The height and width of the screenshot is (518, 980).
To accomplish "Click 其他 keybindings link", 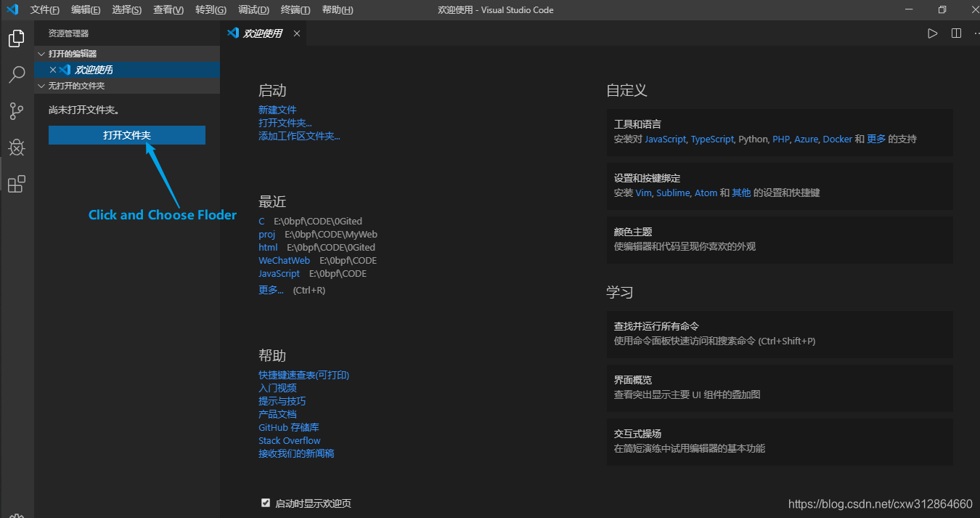I will [x=741, y=193].
